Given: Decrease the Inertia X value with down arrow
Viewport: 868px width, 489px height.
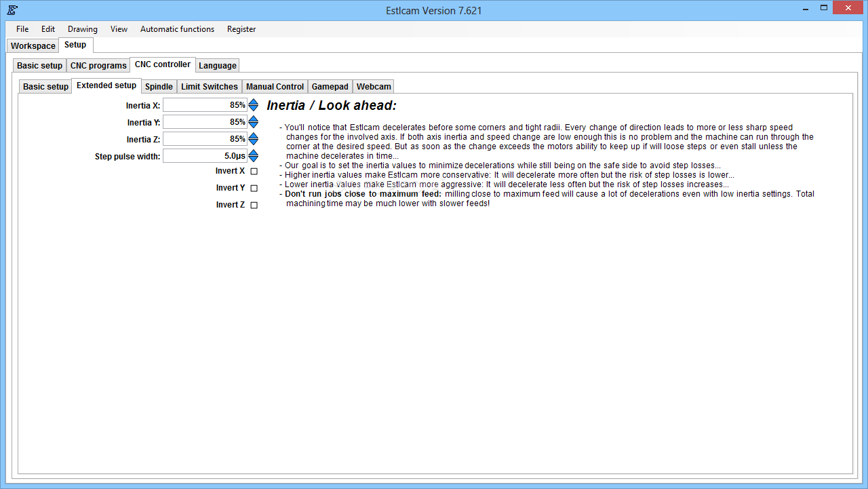Looking at the screenshot, I should [254, 109].
